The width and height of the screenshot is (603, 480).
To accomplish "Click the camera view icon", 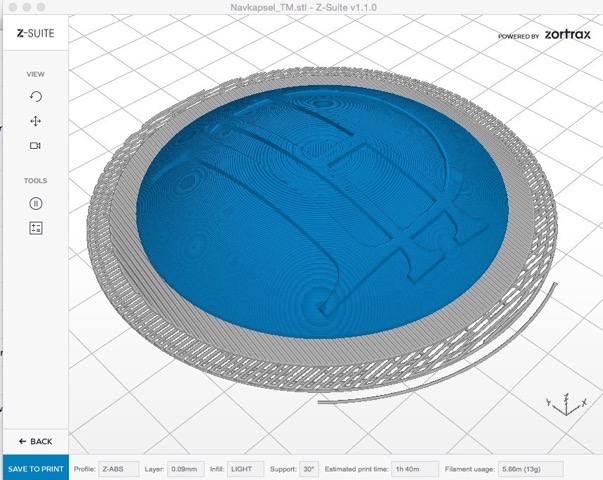I will [x=36, y=146].
